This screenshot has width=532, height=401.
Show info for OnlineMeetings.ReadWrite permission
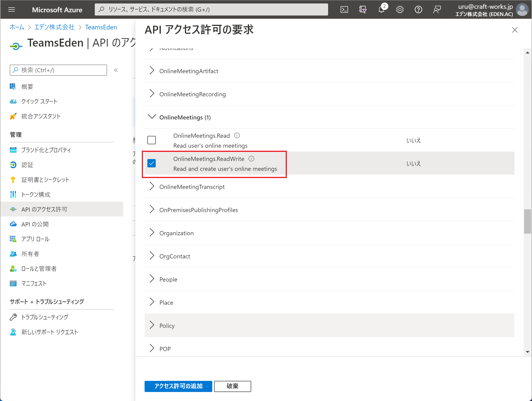pyautogui.click(x=251, y=159)
